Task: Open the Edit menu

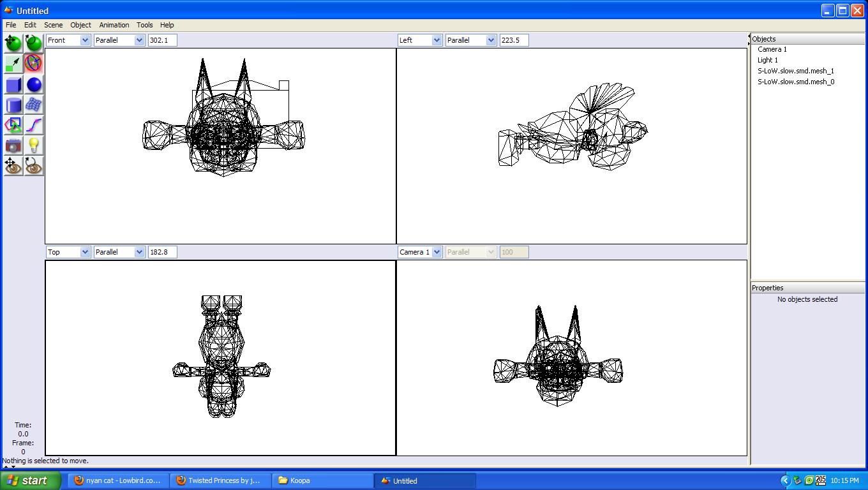Action: click(30, 25)
